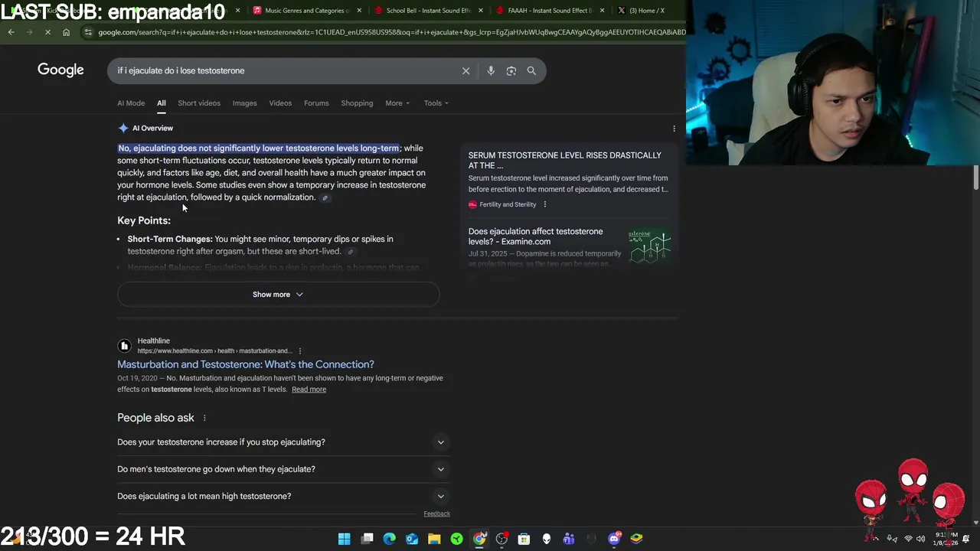980x551 pixels.
Task: Open the Healthline result three-dot menu
Action: (299, 351)
